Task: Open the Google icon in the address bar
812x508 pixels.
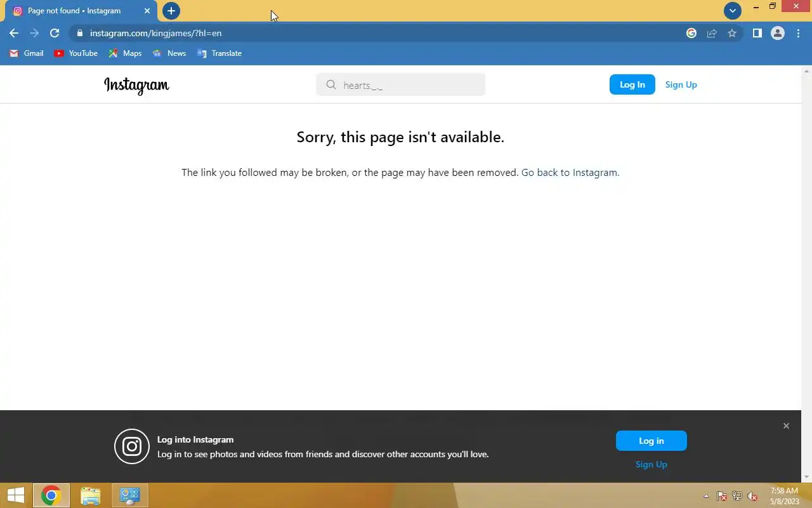Action: coord(691,33)
